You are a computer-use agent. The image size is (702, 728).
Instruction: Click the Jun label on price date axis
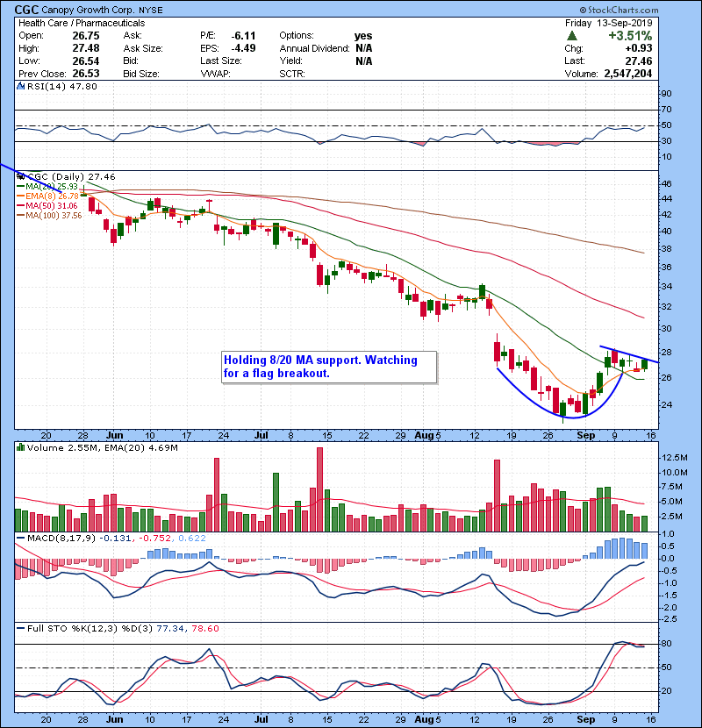point(114,436)
